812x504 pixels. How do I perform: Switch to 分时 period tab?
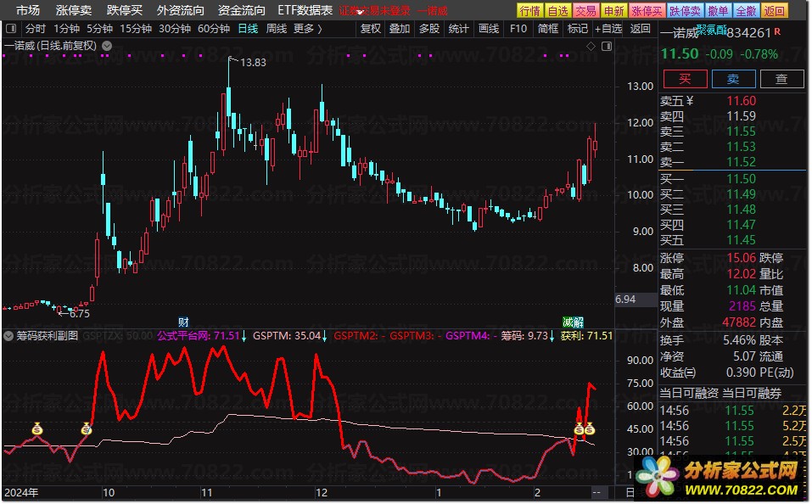click(36, 29)
